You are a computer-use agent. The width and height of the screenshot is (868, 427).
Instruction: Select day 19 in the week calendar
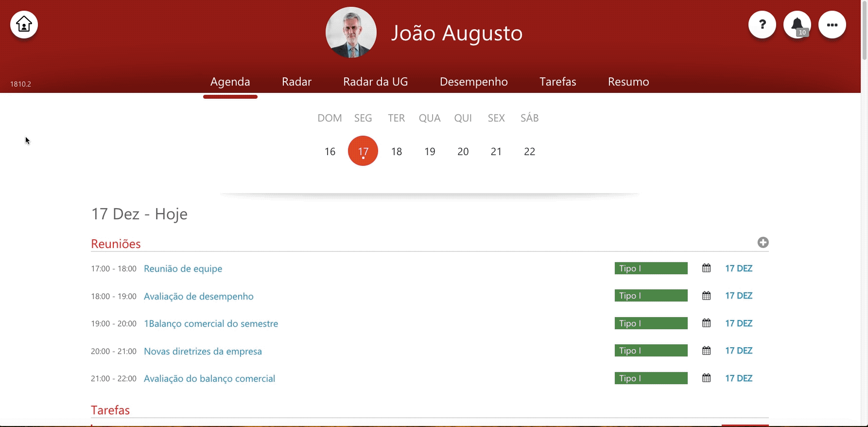pyautogui.click(x=430, y=151)
